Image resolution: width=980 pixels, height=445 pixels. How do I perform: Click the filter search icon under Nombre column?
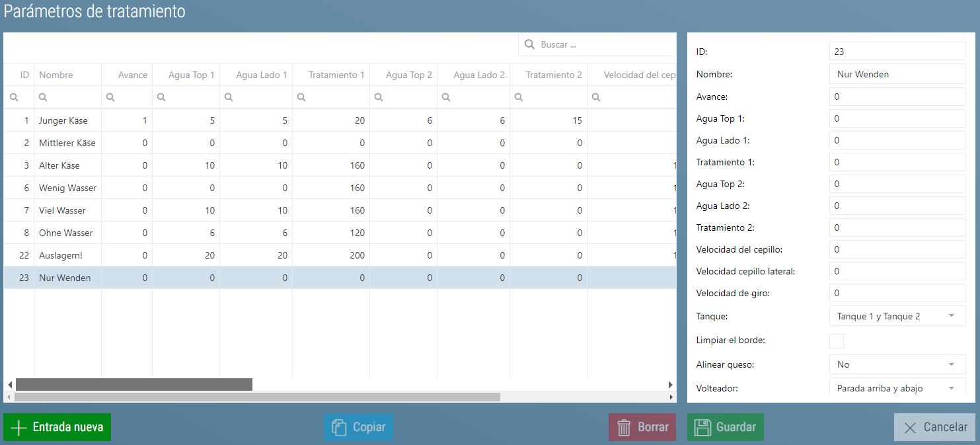pos(43,97)
